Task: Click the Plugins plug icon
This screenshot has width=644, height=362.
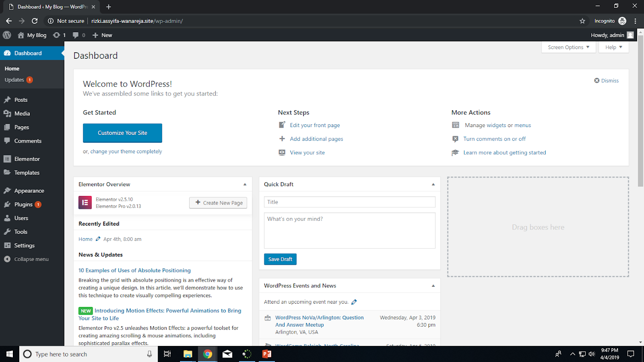Action: [x=7, y=205]
